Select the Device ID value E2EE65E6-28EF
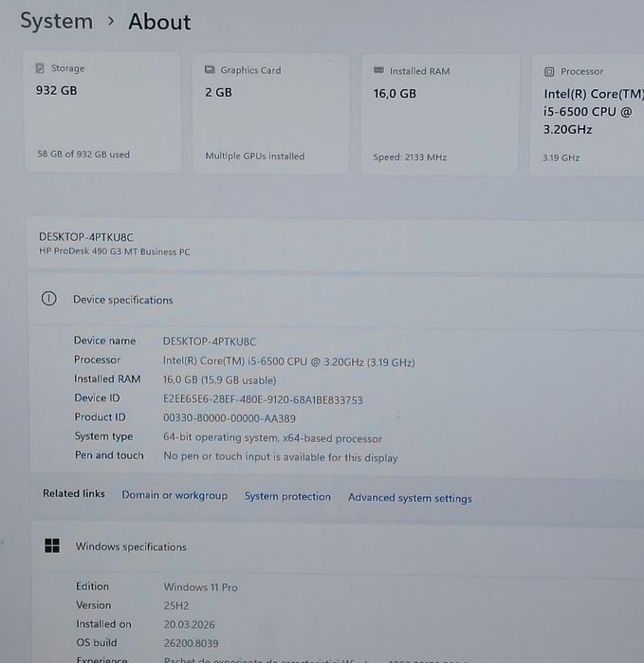Viewport: 644px width, 663px height. tap(263, 399)
